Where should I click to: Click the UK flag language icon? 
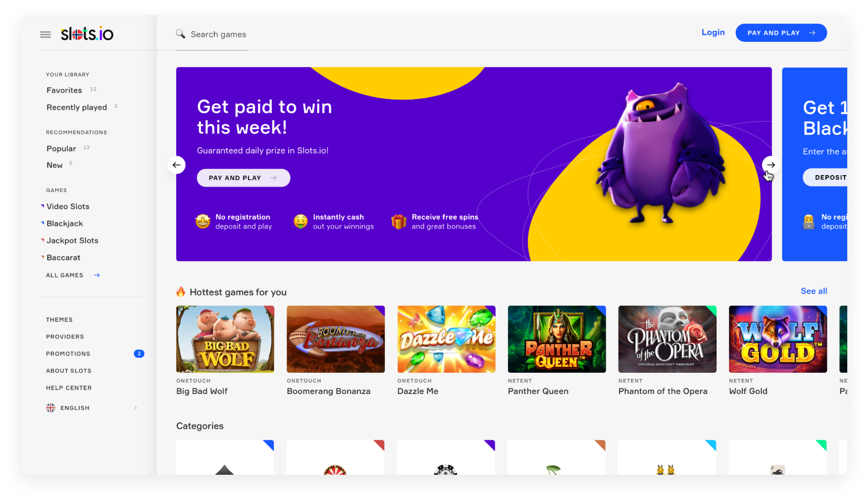[50, 408]
